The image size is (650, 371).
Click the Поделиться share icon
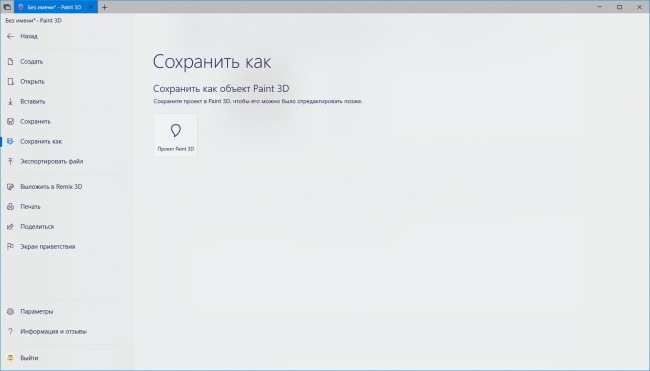click(10, 226)
